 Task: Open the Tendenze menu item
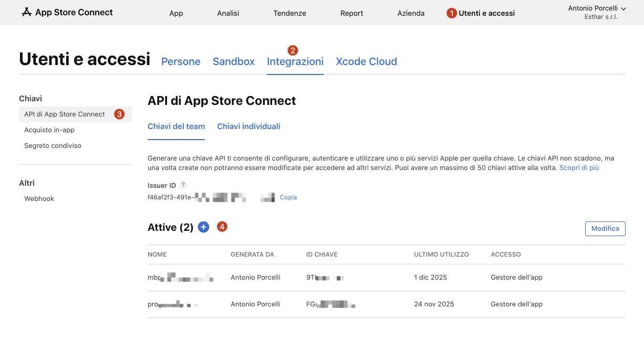289,13
